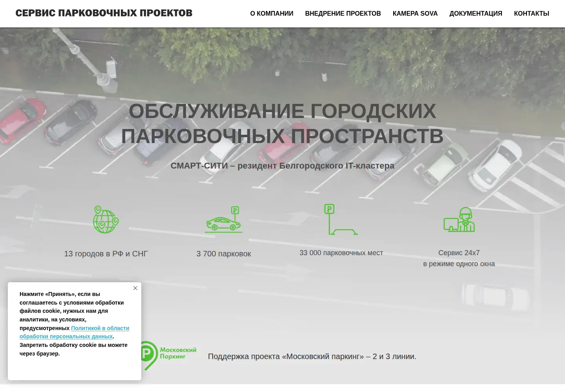Open the personal data processing policy link

pyautogui.click(x=75, y=332)
